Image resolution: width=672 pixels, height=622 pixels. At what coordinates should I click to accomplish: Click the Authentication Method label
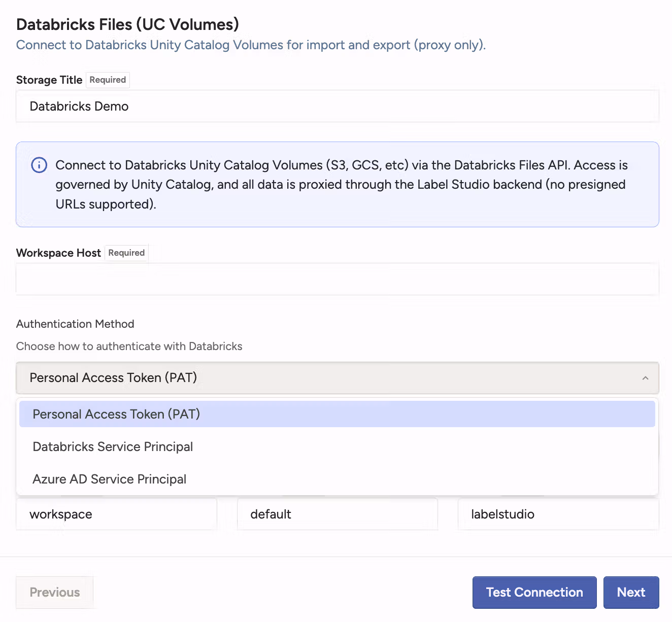[75, 324]
